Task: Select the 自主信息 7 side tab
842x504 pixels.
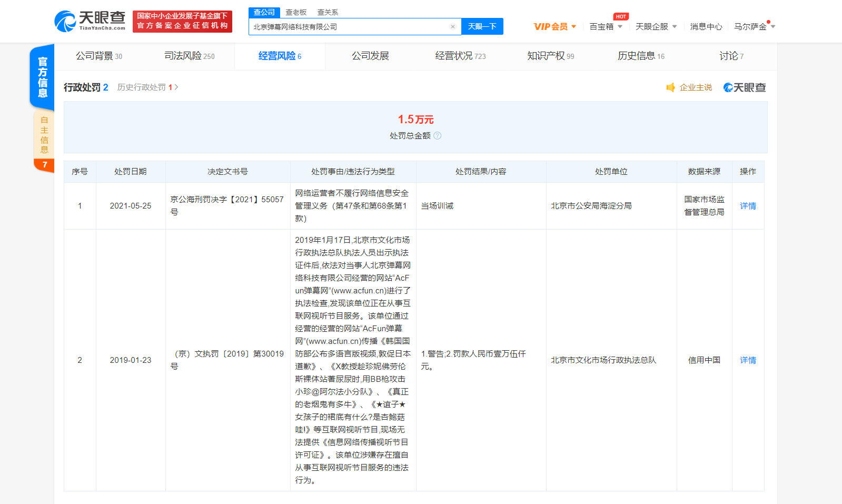Action: tap(44, 141)
